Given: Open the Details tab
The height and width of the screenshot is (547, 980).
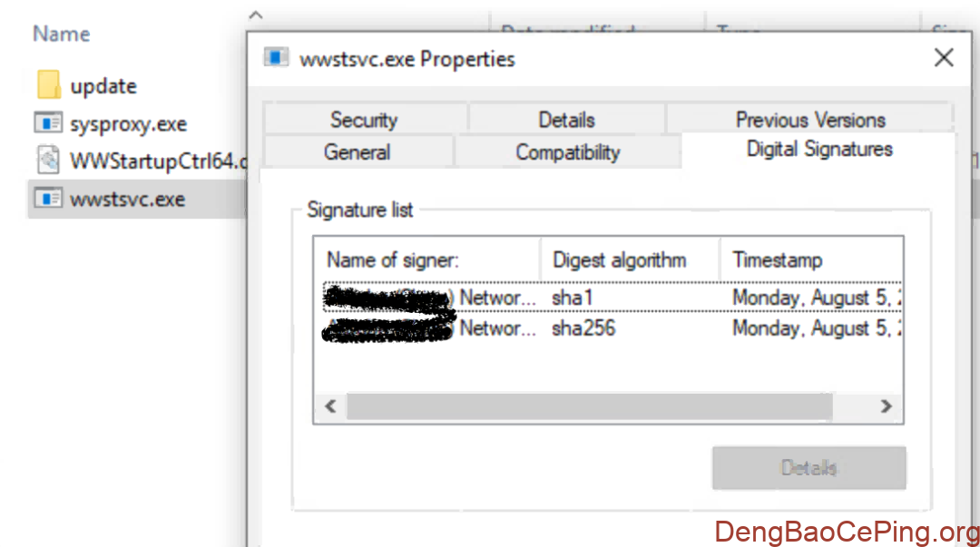Looking at the screenshot, I should (x=566, y=120).
